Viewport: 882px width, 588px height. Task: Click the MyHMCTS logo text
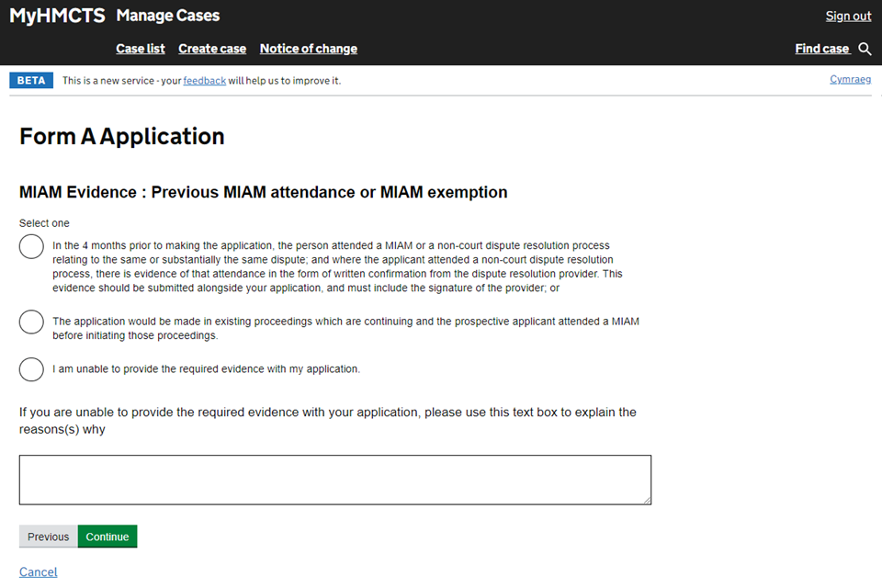(x=57, y=16)
